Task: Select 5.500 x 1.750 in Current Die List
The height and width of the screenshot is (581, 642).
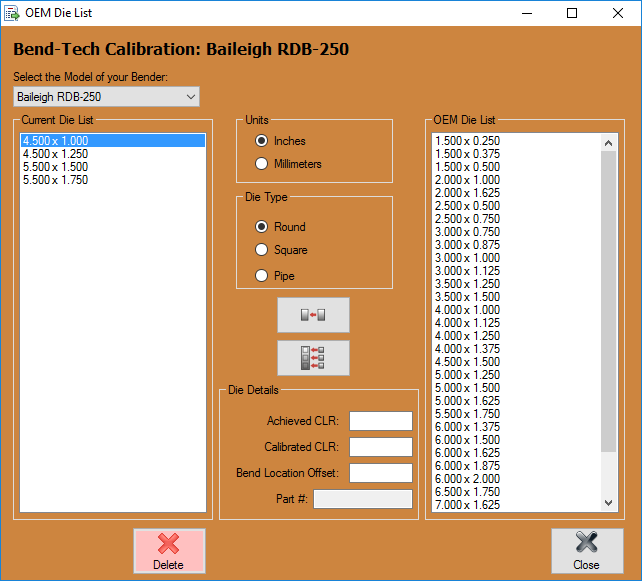Action: (x=113, y=180)
